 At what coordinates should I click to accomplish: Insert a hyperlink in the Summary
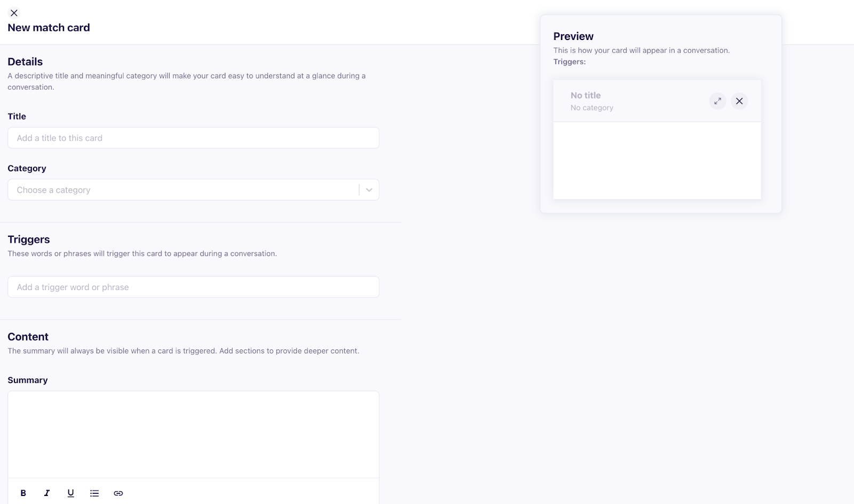118,493
